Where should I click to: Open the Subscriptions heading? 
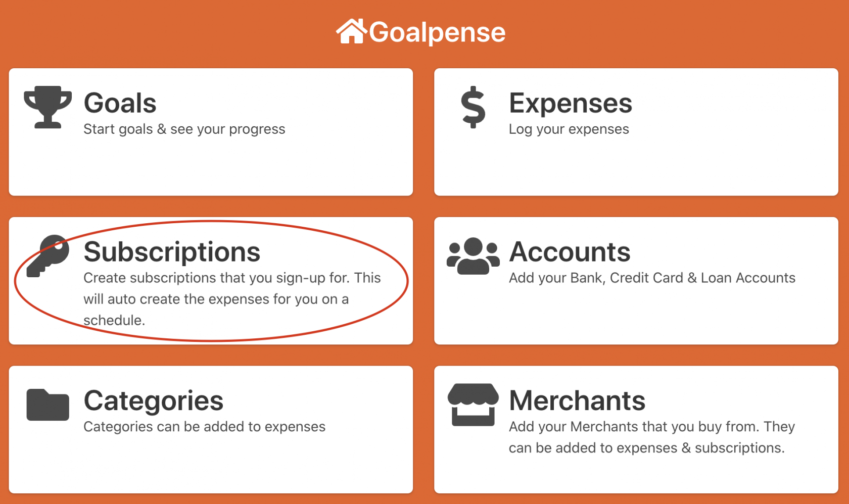[x=172, y=252]
